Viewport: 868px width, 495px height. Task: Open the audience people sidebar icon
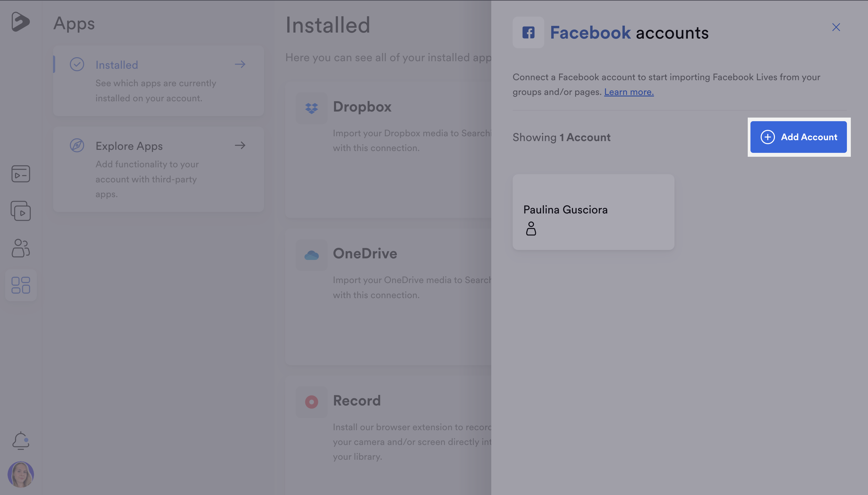(21, 248)
